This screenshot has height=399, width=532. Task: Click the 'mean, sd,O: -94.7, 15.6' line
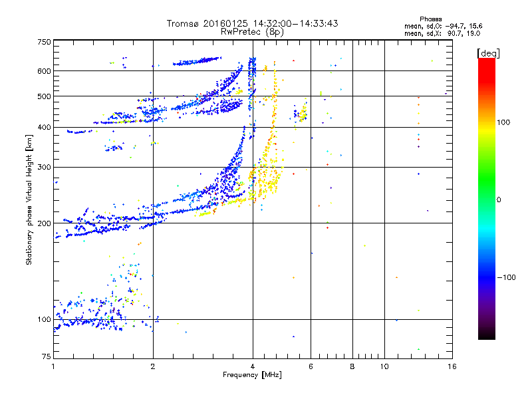click(x=443, y=26)
